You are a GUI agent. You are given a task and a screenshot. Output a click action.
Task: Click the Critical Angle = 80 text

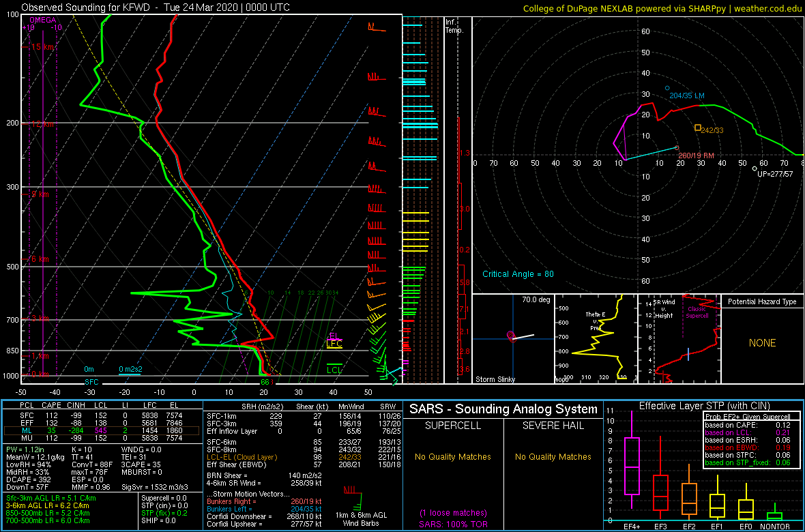coord(518,274)
